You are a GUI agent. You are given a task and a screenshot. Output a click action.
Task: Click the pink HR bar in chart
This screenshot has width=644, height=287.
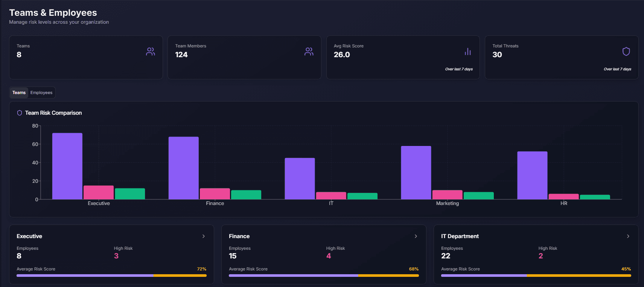(x=564, y=196)
